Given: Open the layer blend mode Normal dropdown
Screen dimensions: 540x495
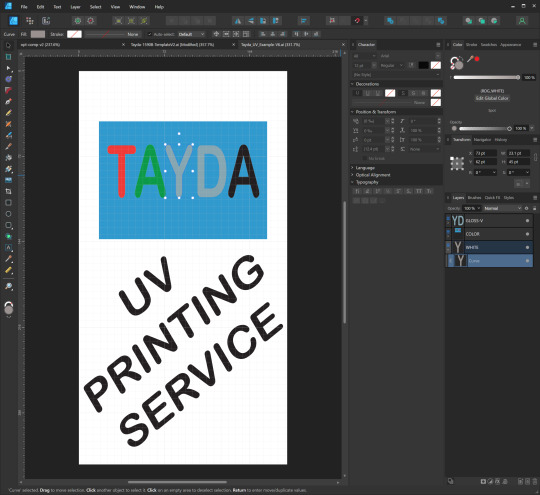Looking at the screenshot, I should tap(502, 208).
